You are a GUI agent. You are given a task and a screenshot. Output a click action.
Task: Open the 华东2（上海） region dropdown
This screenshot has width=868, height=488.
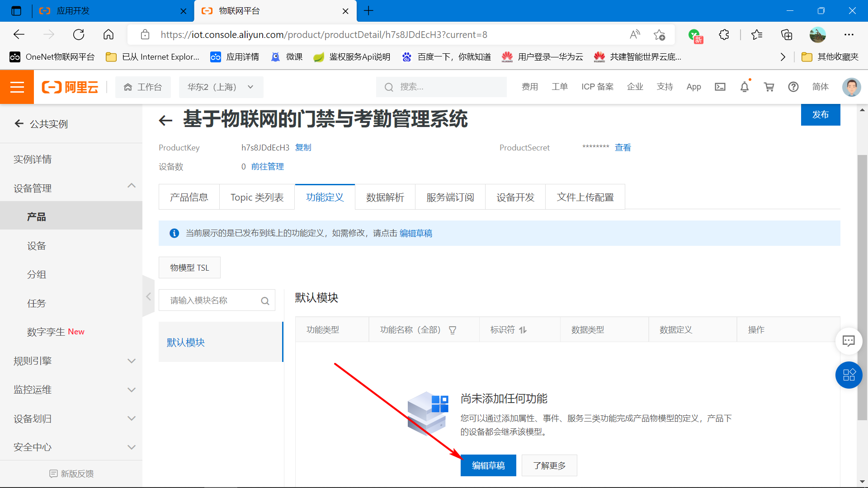(x=221, y=87)
